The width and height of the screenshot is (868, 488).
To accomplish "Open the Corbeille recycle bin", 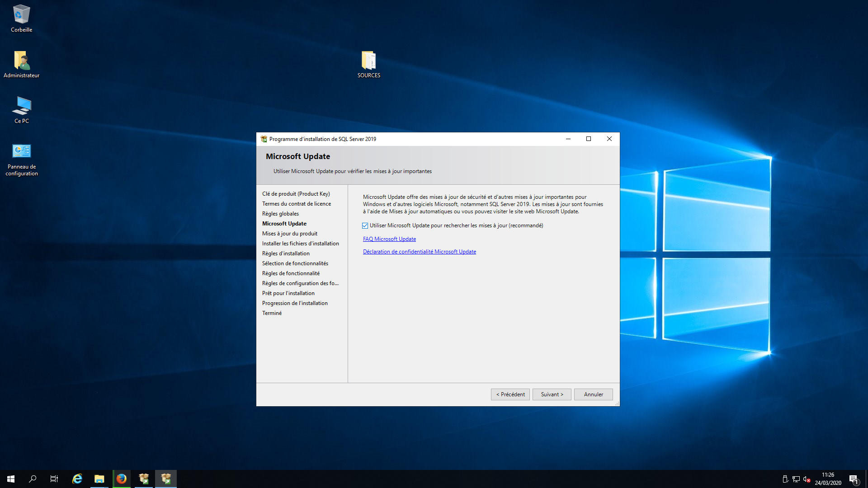I will click(x=21, y=16).
